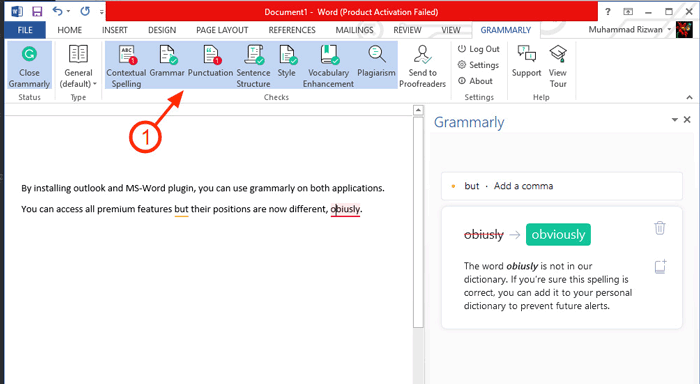This screenshot has width=700, height=384.
Task: Click the Redo/Repeat icon
Action: [x=85, y=11]
